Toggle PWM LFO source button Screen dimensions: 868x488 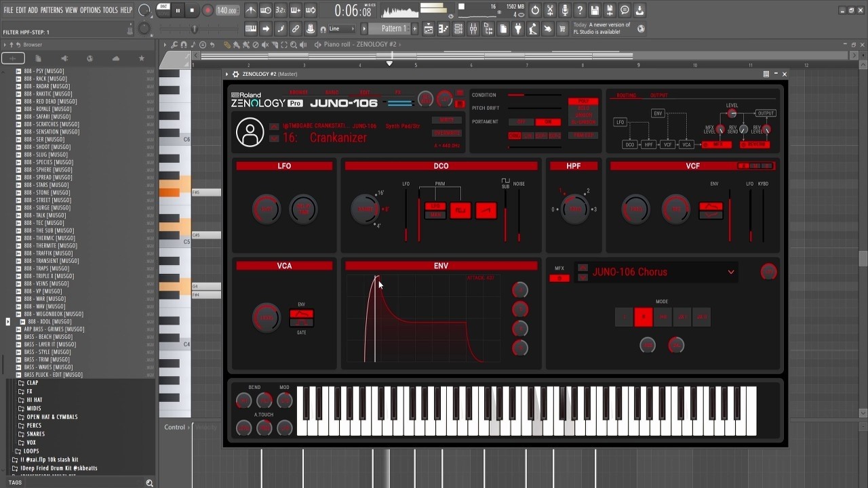(x=435, y=206)
